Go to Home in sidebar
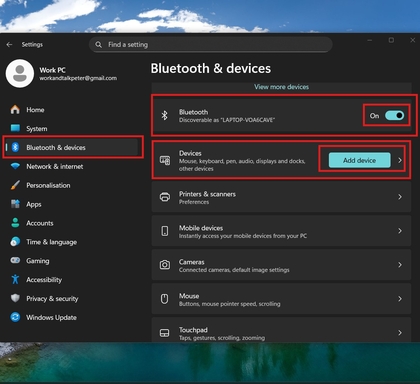Image resolution: width=420 pixels, height=384 pixels. click(72, 110)
